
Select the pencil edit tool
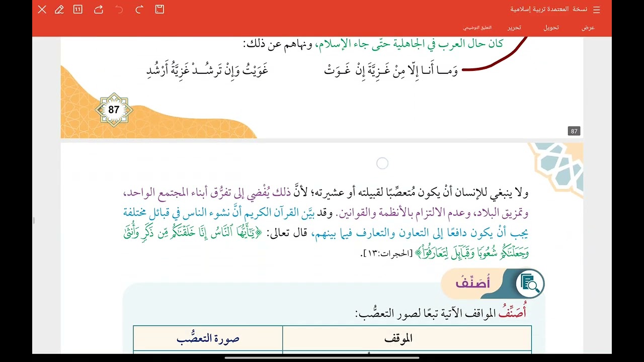coord(59,10)
